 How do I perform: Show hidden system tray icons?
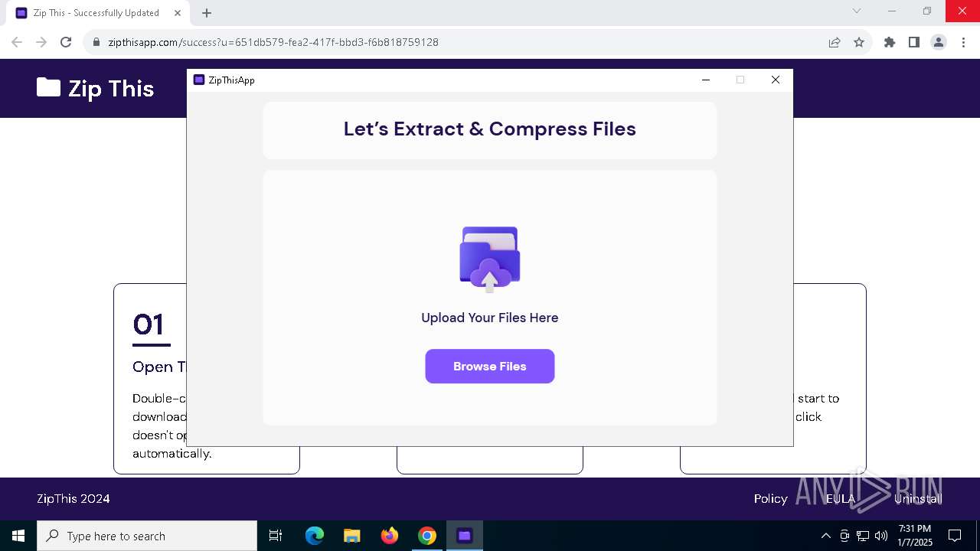tap(825, 536)
